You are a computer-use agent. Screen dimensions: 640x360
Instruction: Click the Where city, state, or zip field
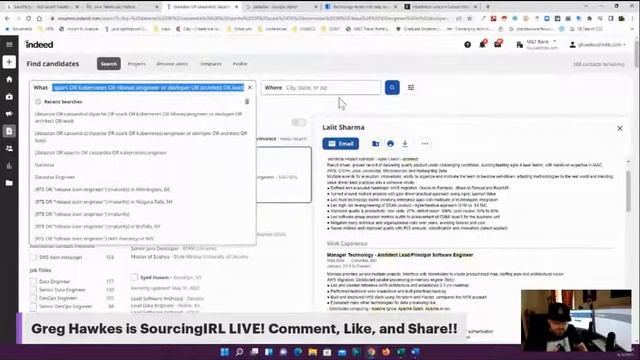321,87
